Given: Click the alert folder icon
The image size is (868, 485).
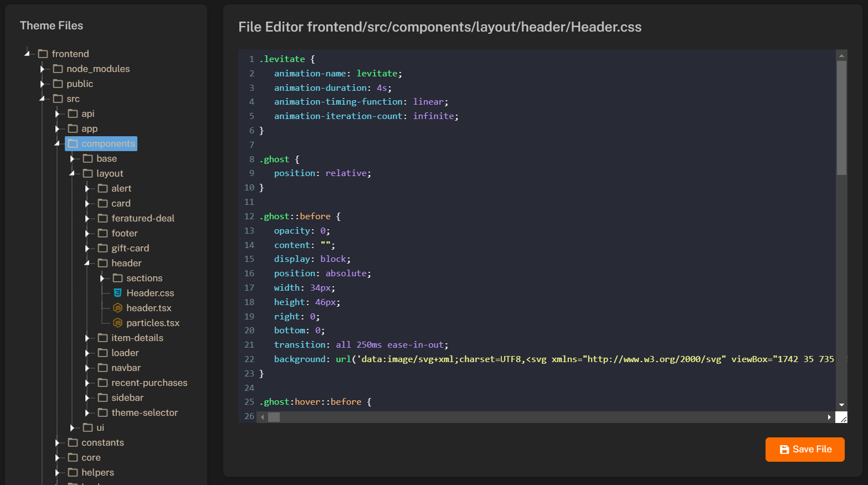Looking at the screenshot, I should [x=102, y=188].
